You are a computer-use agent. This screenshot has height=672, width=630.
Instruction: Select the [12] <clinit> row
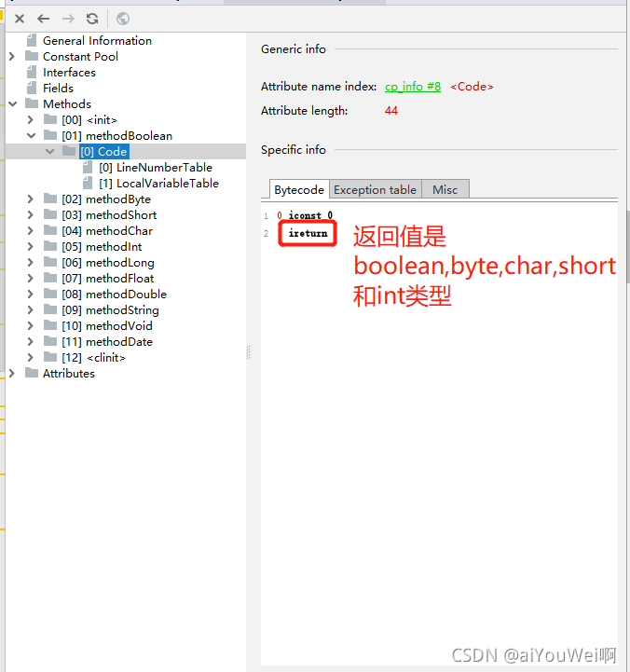tap(93, 358)
